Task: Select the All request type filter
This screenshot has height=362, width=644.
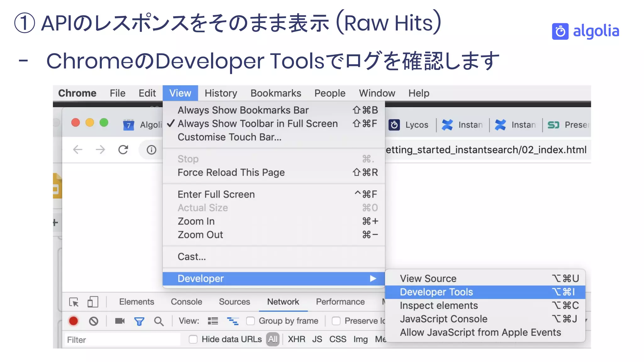Action: click(273, 339)
